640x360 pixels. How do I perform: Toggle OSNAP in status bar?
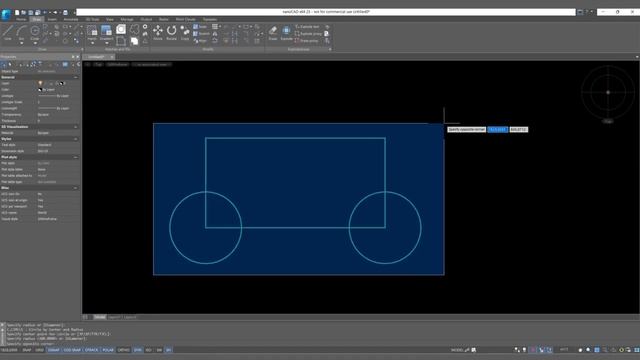53,350
